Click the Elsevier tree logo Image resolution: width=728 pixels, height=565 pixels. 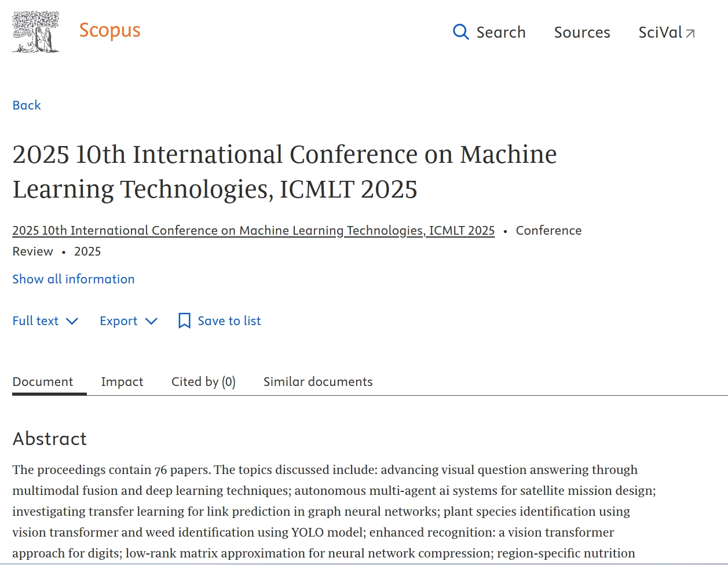coord(36,32)
